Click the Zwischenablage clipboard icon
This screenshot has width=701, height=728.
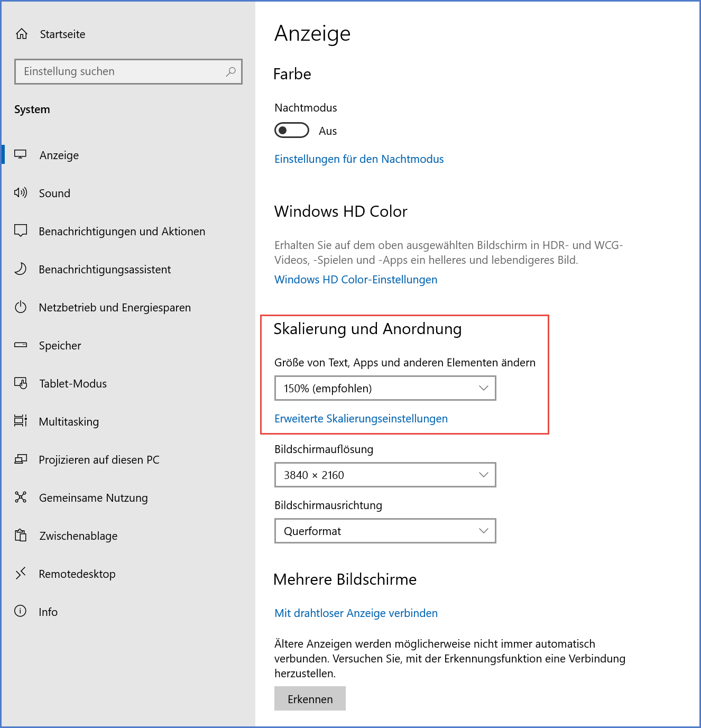pos(21,535)
